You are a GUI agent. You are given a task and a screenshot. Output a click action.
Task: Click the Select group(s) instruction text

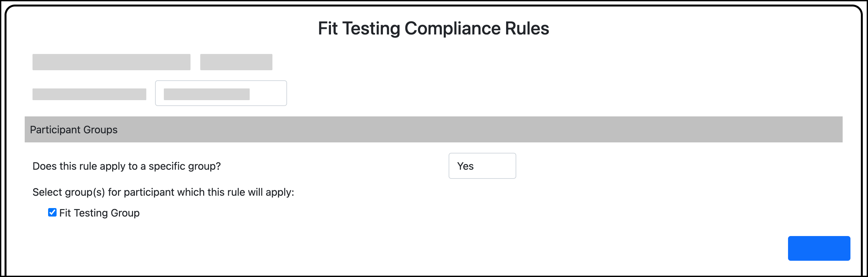tap(163, 192)
